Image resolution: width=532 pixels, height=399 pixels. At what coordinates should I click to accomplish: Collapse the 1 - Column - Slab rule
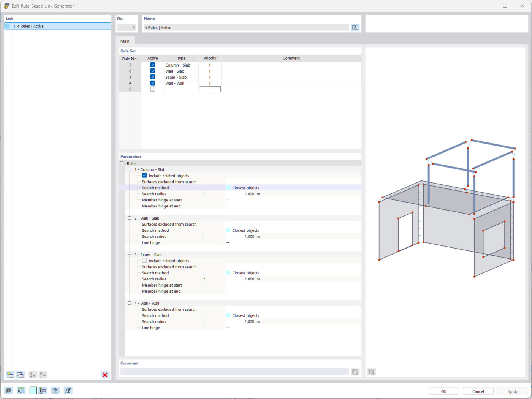tap(130, 169)
